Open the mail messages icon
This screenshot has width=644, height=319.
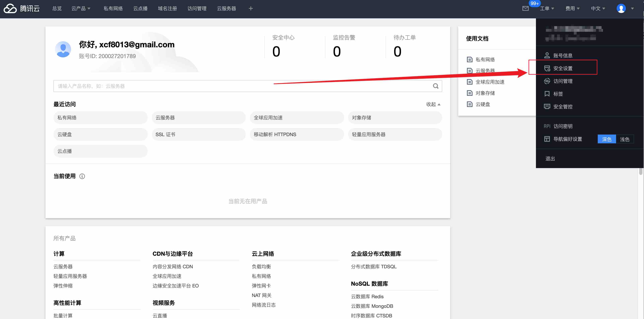coord(526,9)
